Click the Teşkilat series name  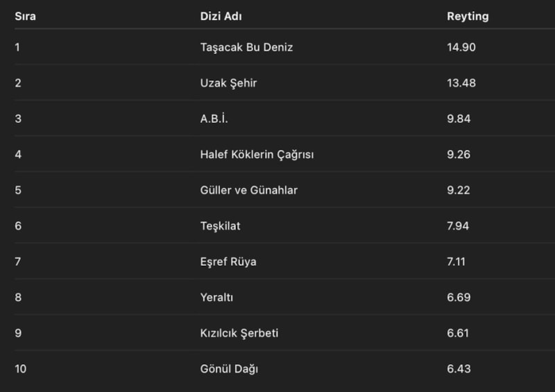pos(220,225)
